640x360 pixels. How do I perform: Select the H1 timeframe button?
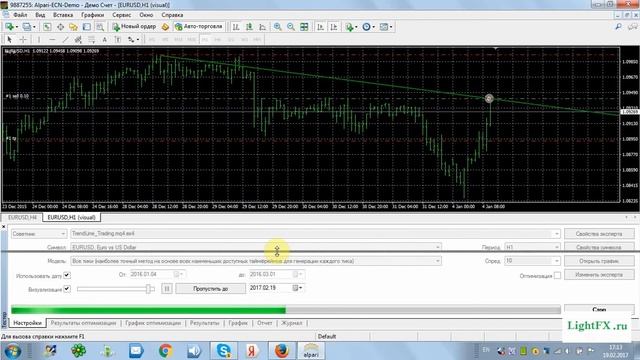point(204,39)
